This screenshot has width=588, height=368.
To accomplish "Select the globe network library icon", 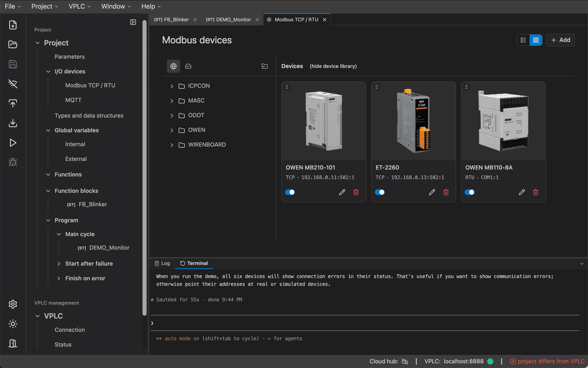I will pyautogui.click(x=174, y=66).
